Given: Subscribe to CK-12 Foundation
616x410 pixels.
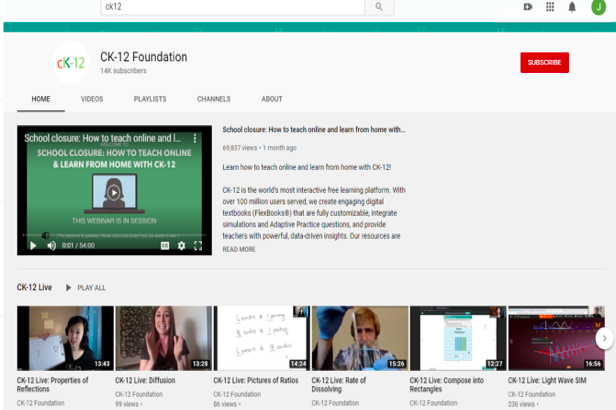Looking at the screenshot, I should 544,62.
